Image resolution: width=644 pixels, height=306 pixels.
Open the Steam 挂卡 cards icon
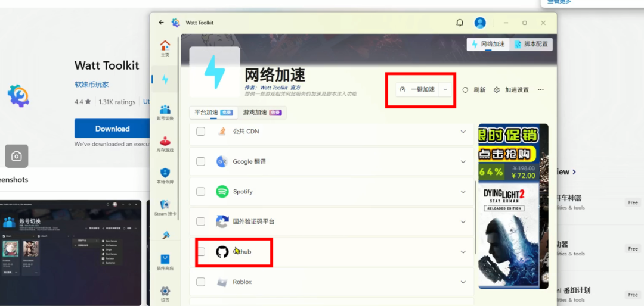coord(165,208)
